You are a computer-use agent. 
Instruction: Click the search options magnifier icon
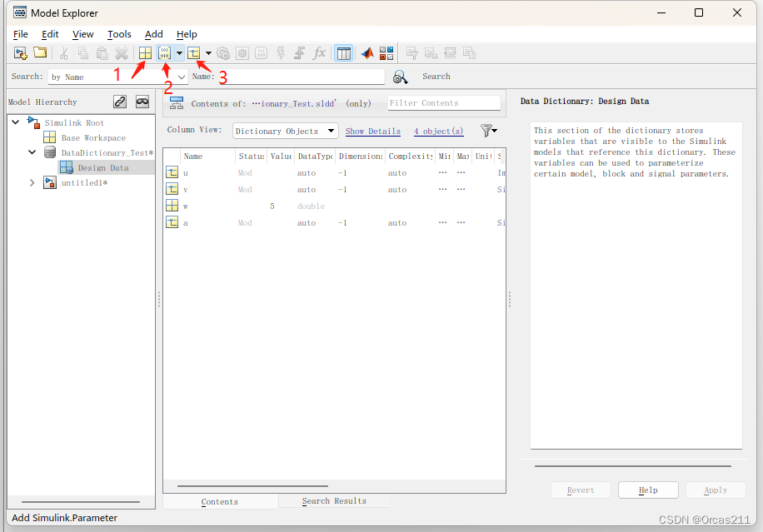click(400, 77)
